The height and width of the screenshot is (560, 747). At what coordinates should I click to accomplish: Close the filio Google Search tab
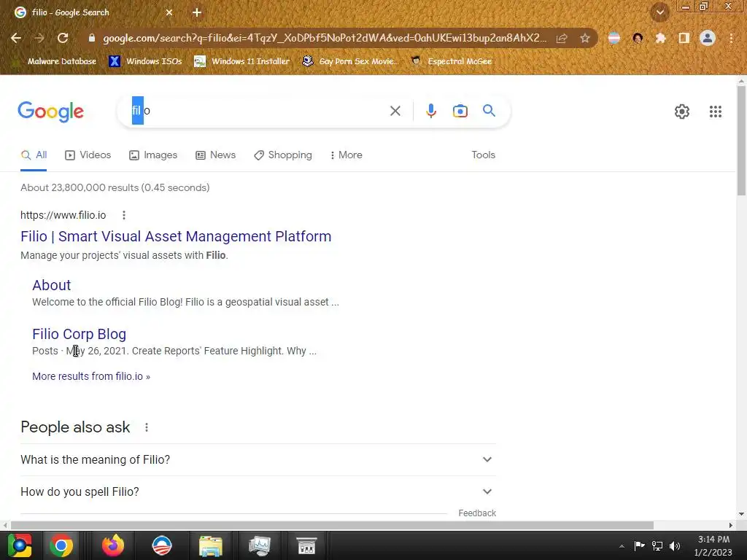(x=169, y=12)
